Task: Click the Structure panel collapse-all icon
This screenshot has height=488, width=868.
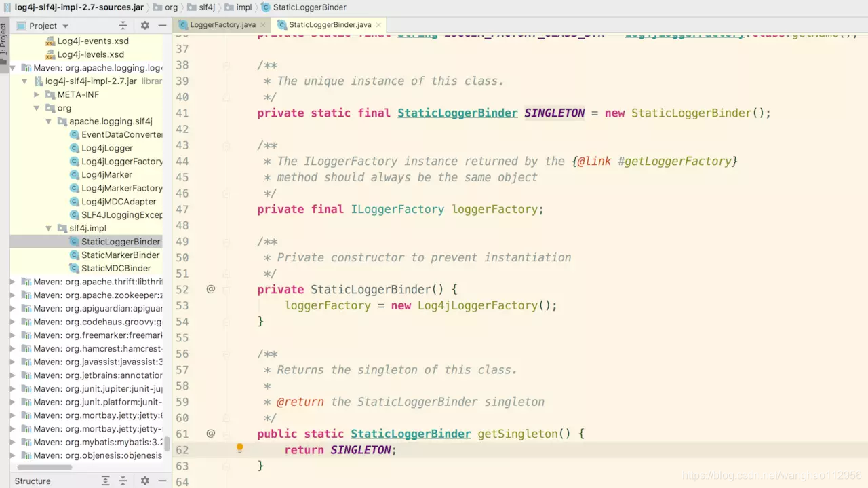Action: pos(124,481)
